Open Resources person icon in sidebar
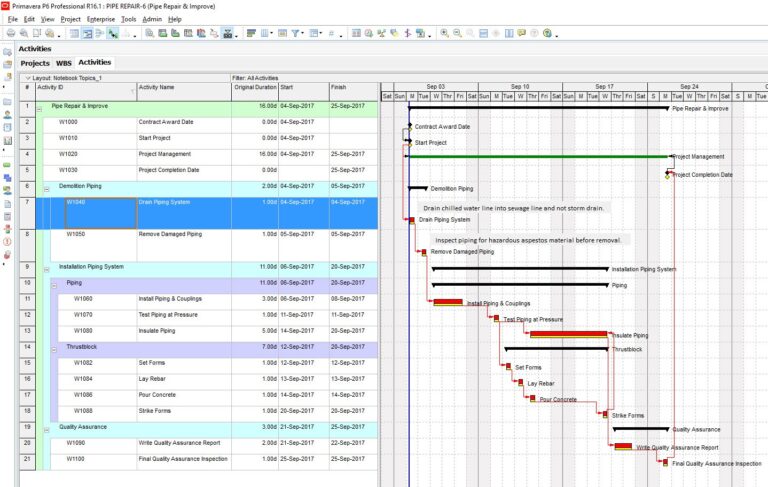This screenshot has width=768, height=487. [x=7, y=115]
